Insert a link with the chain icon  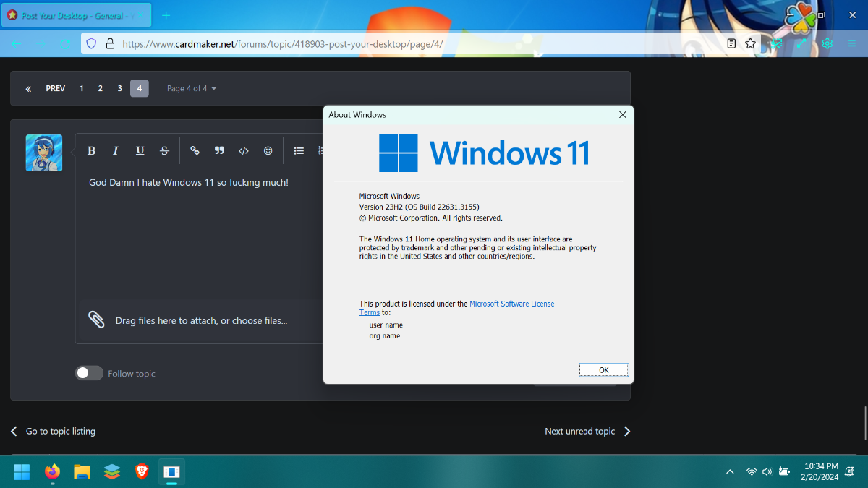195,150
